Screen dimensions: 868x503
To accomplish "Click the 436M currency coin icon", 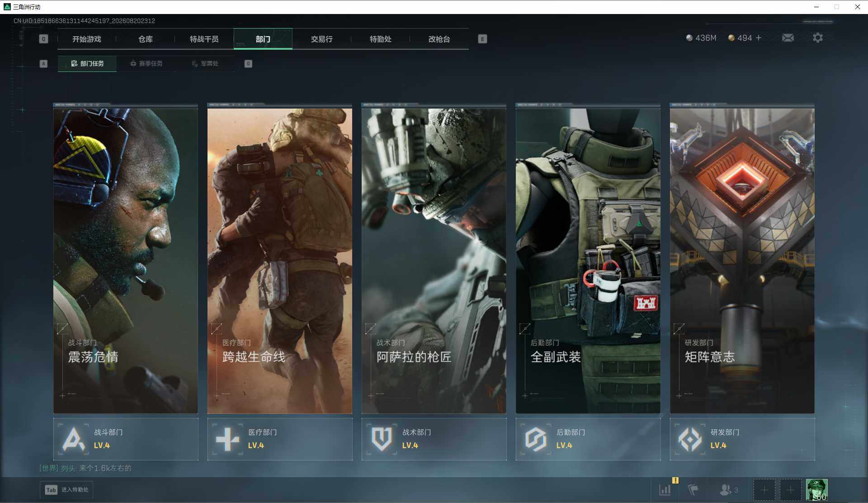I will 689,38.
